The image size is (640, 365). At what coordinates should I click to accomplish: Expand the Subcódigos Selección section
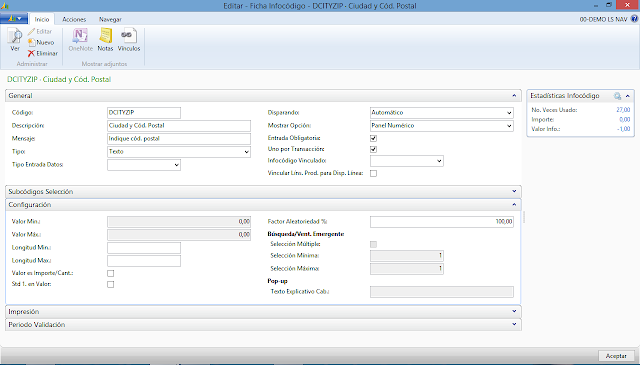click(514, 191)
